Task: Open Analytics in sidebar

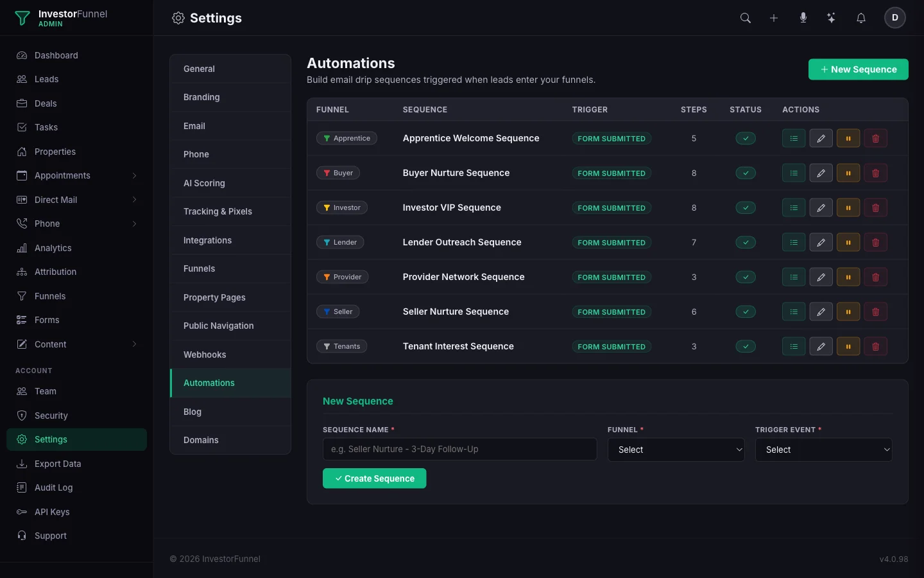Action: [76, 248]
